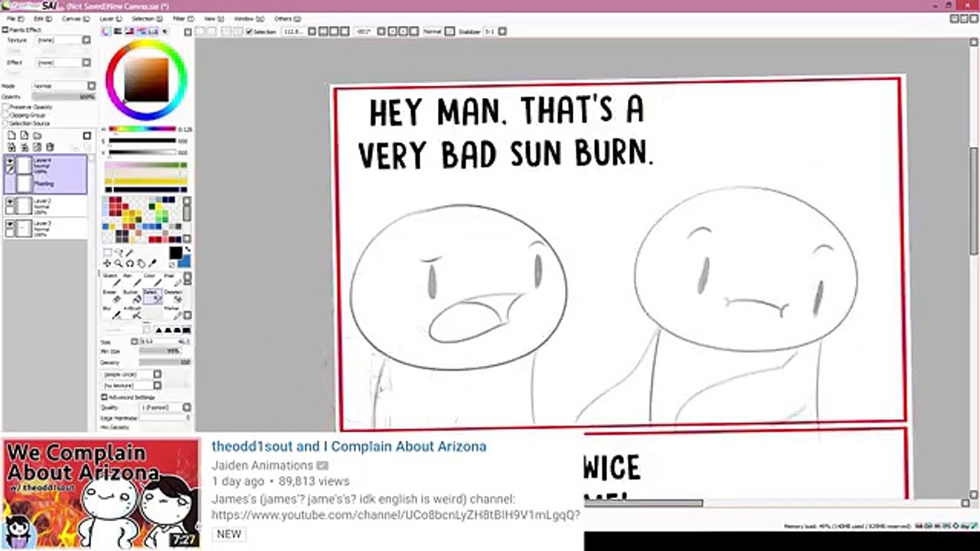Choose the Deselect pen tool

[172, 296]
